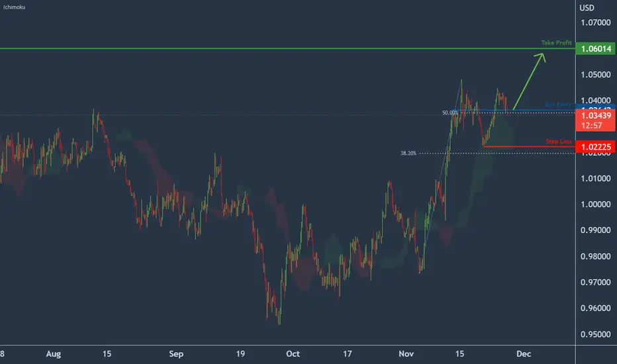This screenshot has height=364, width=617.
Task: Click the USD currency label
Action: click(587, 8)
